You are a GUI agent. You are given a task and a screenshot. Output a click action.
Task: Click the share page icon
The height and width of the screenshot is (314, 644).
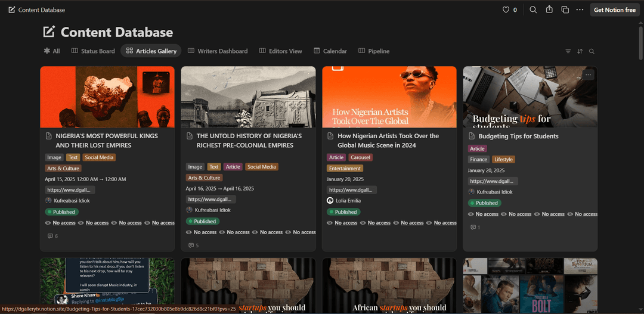pyautogui.click(x=549, y=10)
